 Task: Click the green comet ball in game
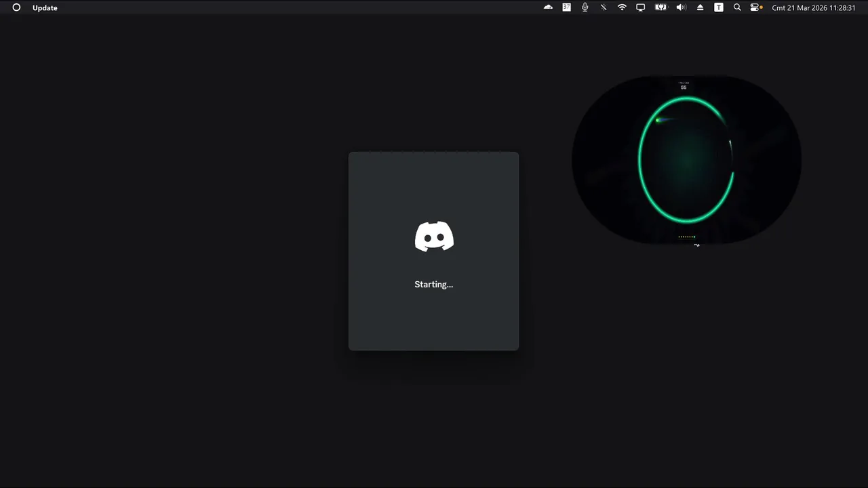(658, 120)
